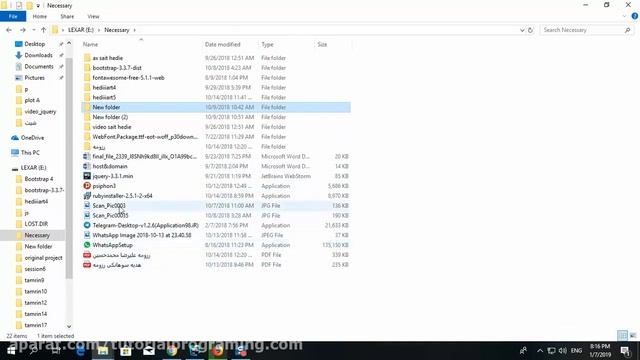Click the navigation pane scroll down arrow
640x360 pixels.
(x=69, y=326)
